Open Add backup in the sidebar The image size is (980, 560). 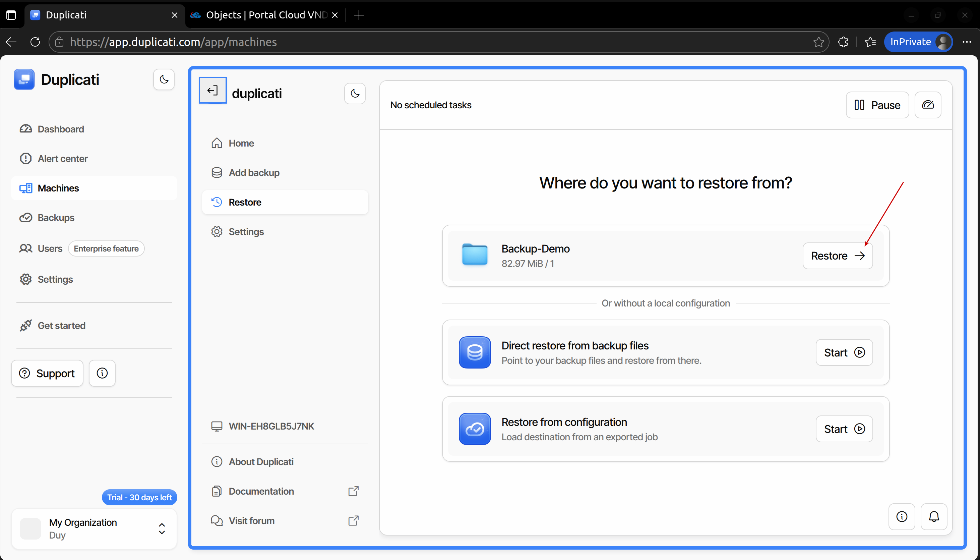click(254, 173)
